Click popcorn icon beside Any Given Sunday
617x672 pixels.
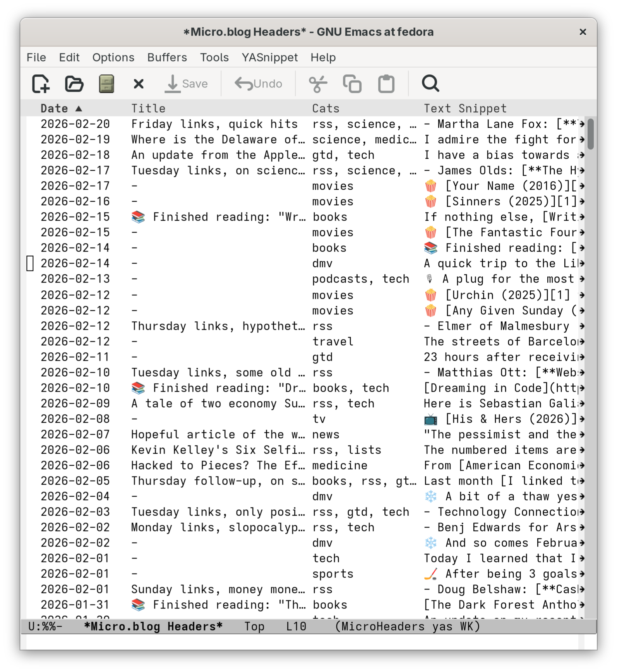[430, 310]
